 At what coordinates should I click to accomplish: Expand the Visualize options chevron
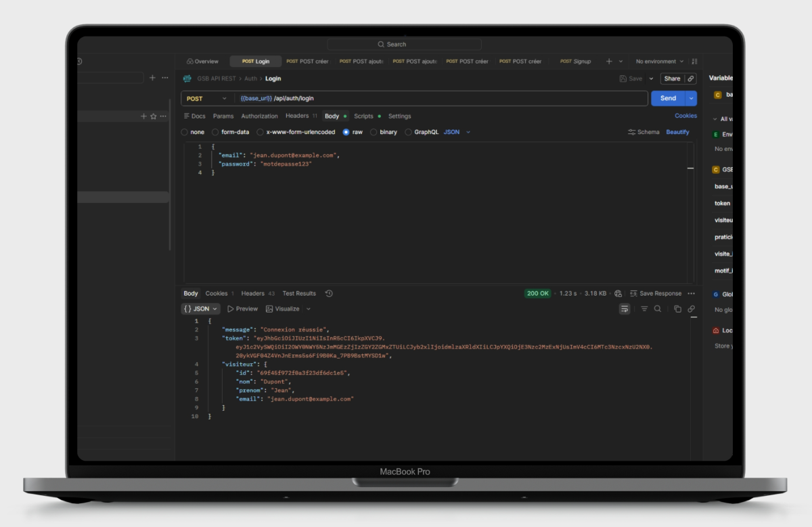[309, 309]
